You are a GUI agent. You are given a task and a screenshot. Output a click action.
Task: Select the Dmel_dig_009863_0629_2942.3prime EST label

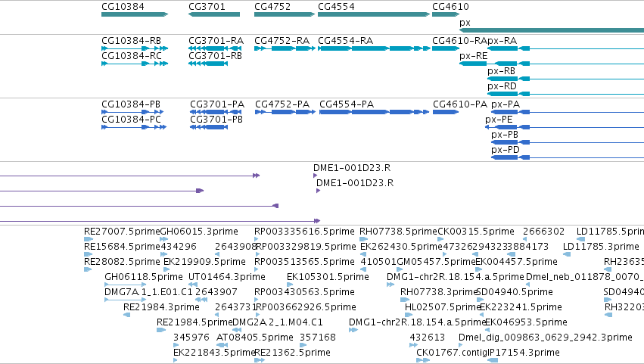tap(545, 338)
